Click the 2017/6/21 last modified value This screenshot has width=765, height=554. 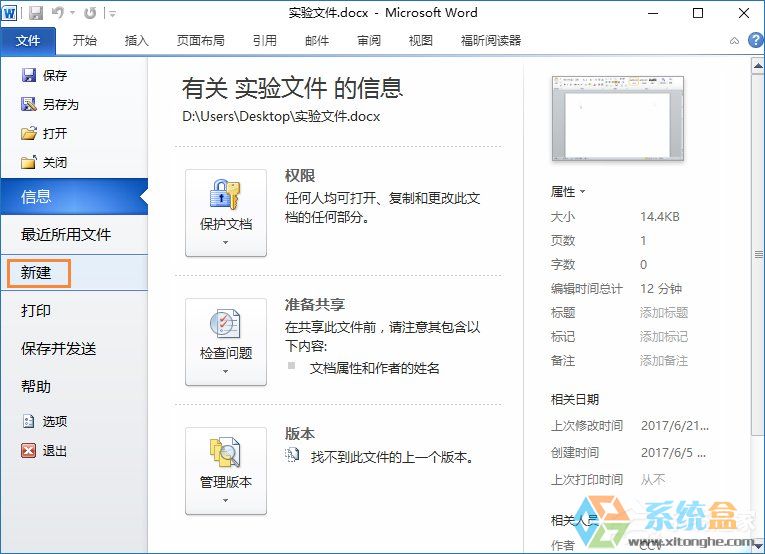[x=675, y=426]
